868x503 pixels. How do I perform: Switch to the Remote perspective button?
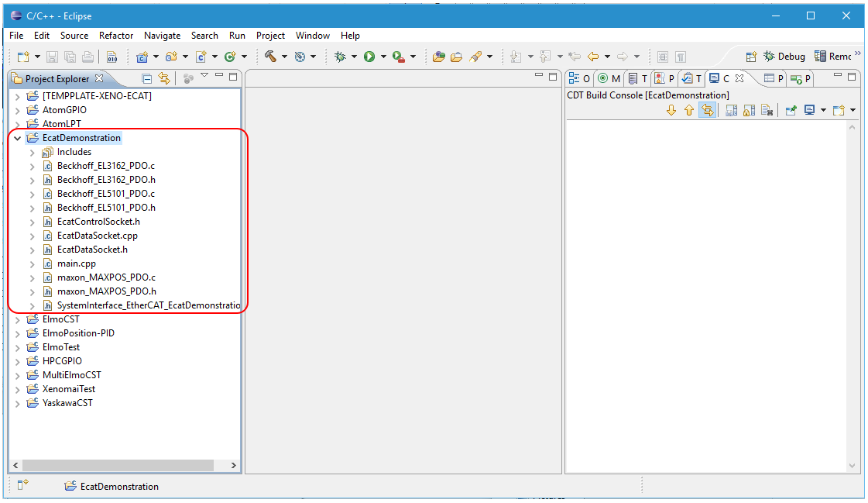point(832,57)
